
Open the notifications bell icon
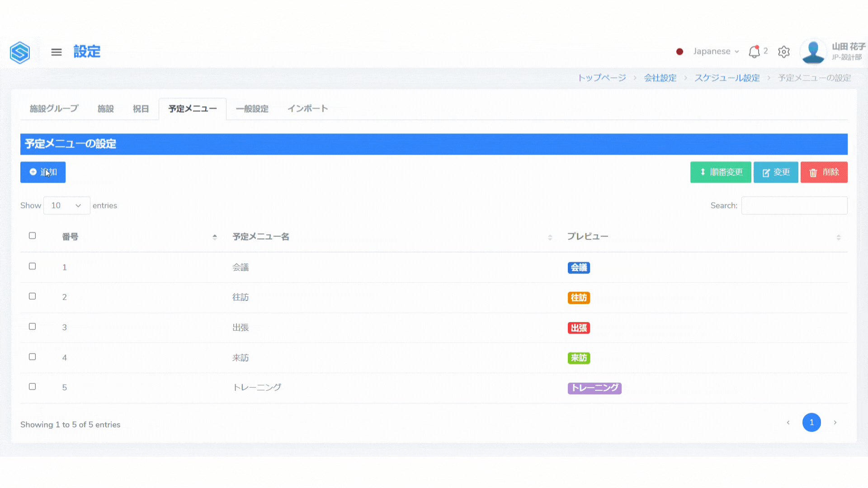[754, 52]
